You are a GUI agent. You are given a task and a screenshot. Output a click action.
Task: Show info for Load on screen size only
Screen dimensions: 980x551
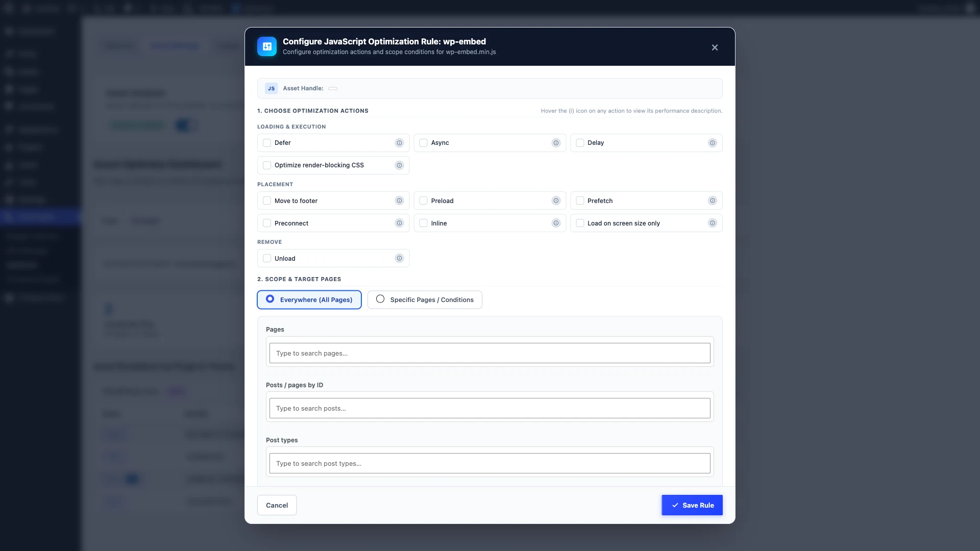pos(713,223)
